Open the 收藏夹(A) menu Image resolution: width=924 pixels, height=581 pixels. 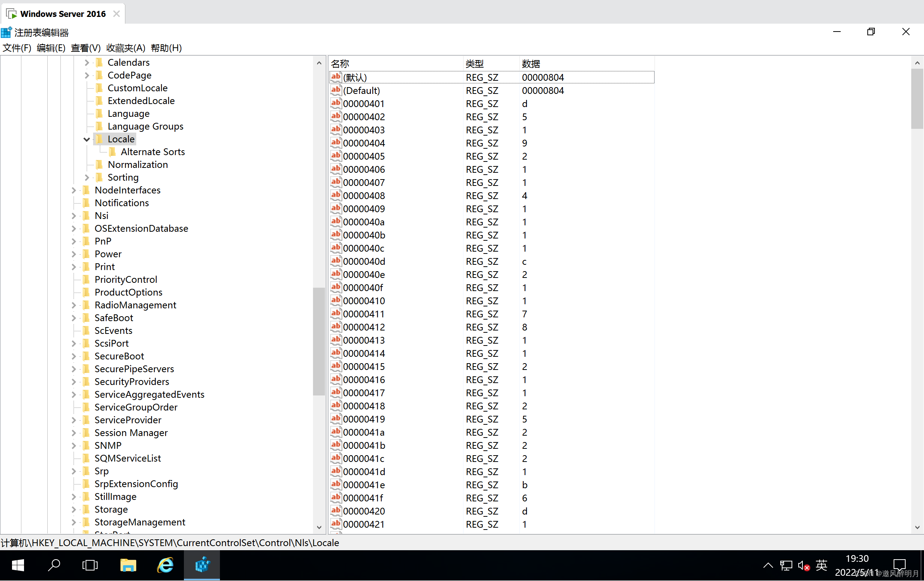pyautogui.click(x=125, y=48)
